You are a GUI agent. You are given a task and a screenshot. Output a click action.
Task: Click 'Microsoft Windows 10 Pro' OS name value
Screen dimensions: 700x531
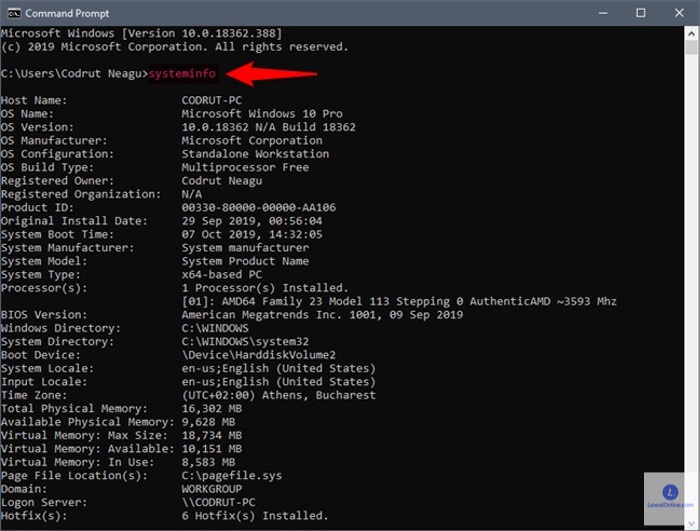click(262, 113)
